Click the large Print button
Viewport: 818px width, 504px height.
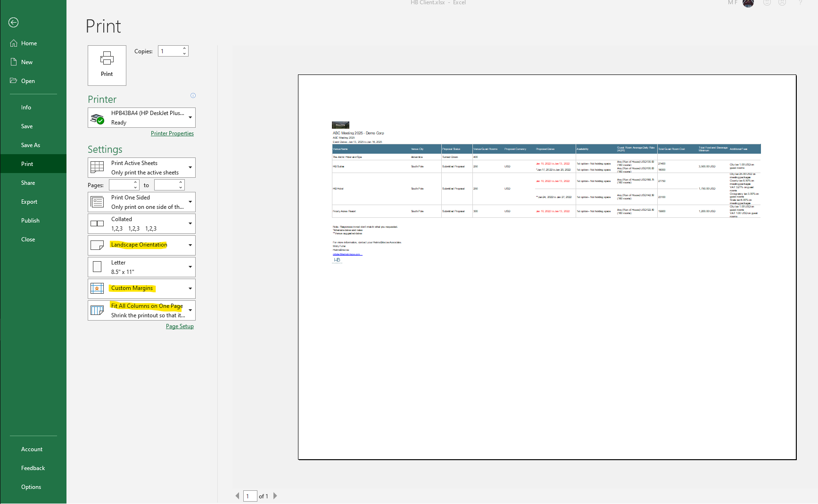click(107, 65)
